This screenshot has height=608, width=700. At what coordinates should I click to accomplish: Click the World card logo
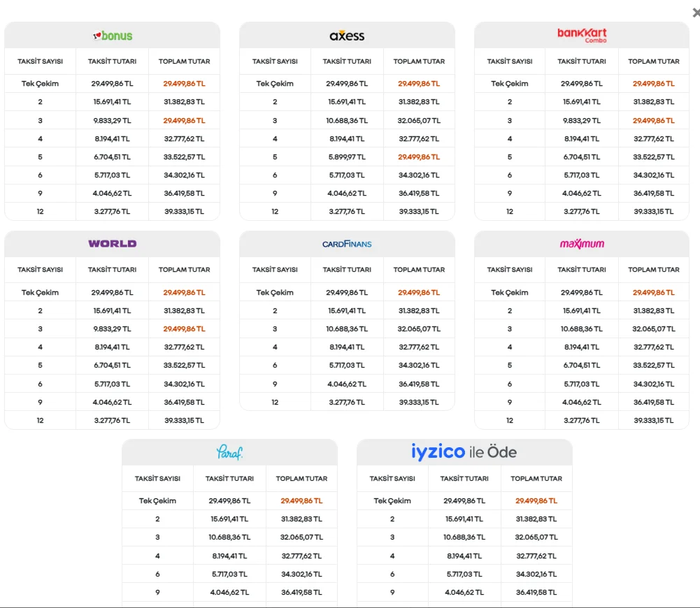click(x=113, y=244)
